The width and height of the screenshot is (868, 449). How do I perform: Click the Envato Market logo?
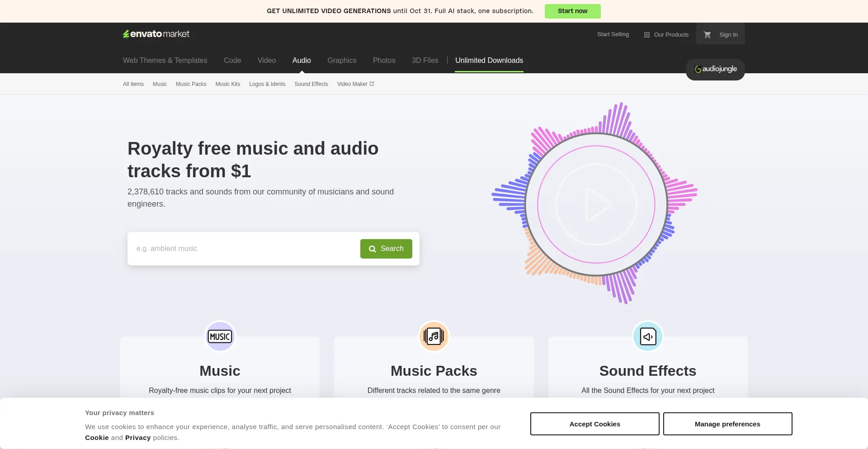(x=156, y=34)
